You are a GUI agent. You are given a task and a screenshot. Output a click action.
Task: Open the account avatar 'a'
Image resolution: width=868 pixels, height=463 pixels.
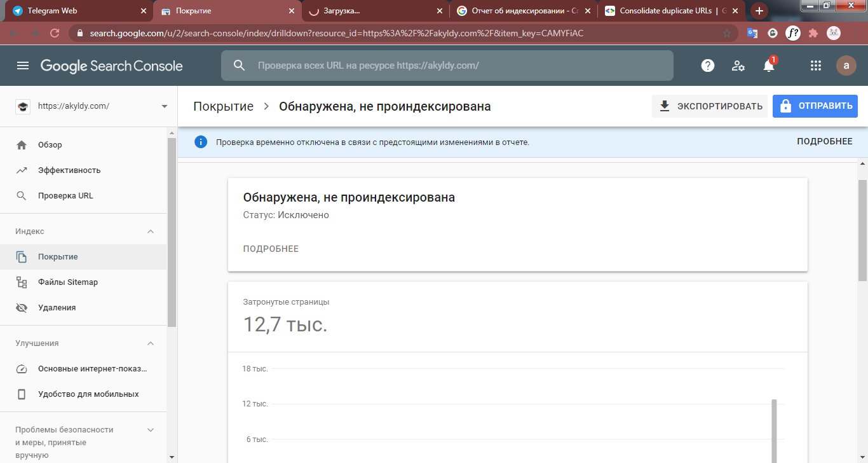846,66
